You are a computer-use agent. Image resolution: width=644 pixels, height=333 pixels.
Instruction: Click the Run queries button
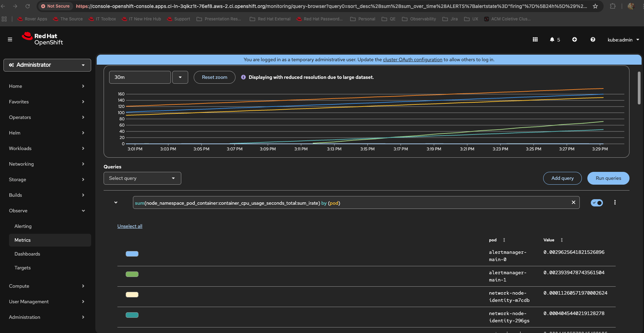608,178
